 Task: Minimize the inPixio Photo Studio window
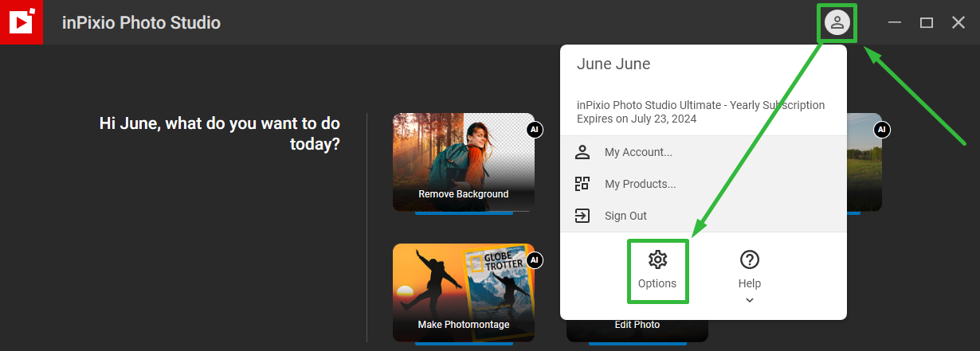tap(895, 23)
